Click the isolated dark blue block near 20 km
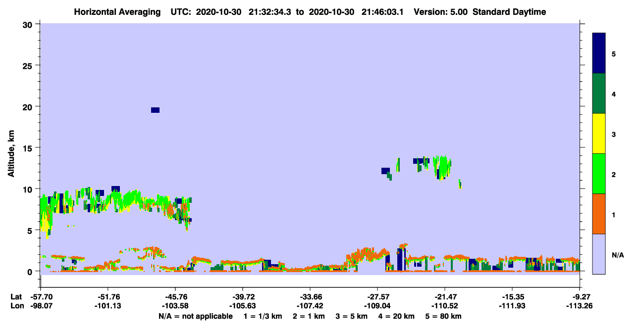This screenshot has height=330, width=644. point(155,110)
